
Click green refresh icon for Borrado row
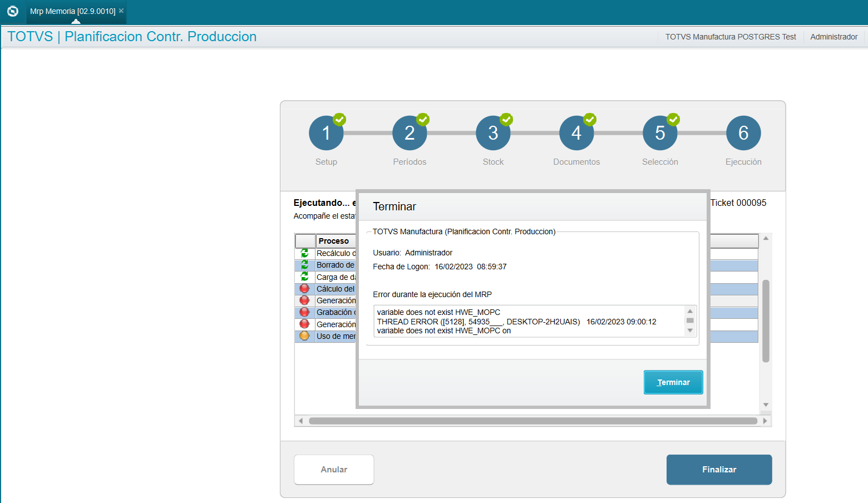[x=304, y=265]
